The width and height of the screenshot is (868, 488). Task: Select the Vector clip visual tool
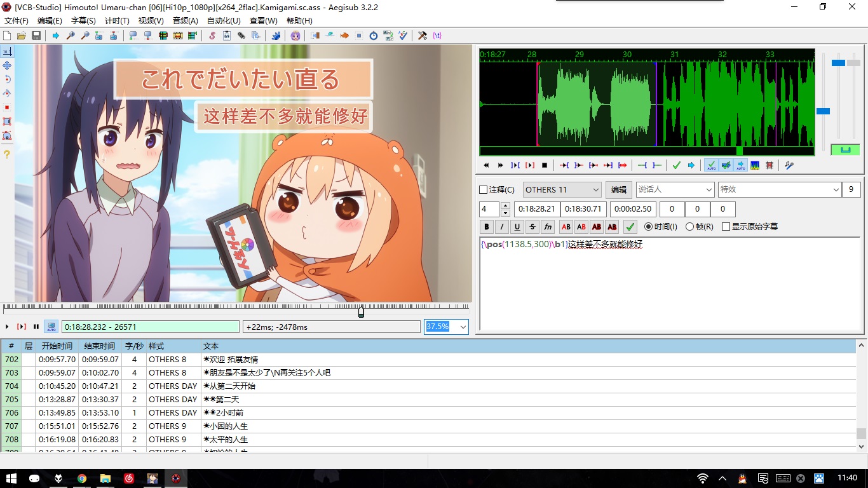click(7, 135)
